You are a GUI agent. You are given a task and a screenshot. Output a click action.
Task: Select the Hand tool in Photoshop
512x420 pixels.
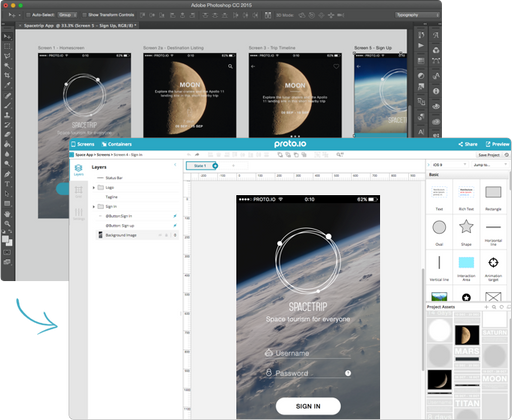click(x=7, y=214)
